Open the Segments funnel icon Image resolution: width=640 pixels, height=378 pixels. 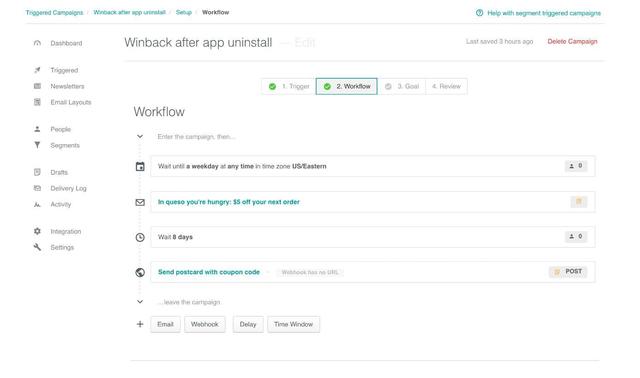[x=37, y=145]
